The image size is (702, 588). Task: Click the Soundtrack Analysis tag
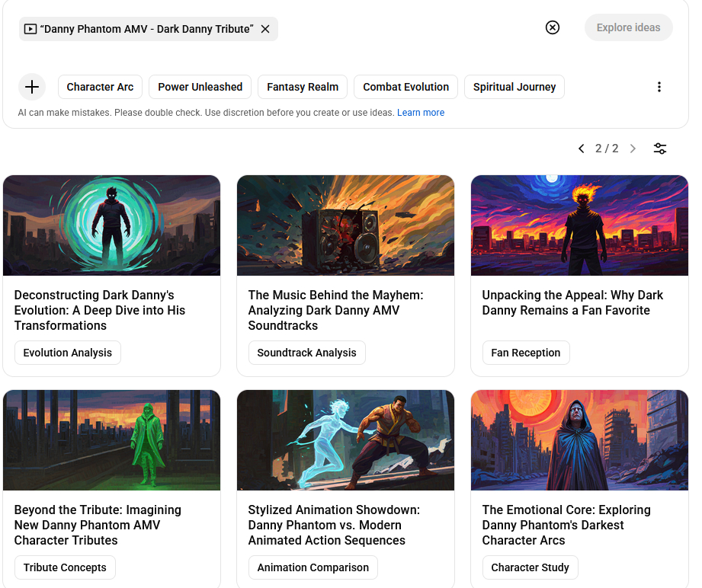pyautogui.click(x=306, y=353)
